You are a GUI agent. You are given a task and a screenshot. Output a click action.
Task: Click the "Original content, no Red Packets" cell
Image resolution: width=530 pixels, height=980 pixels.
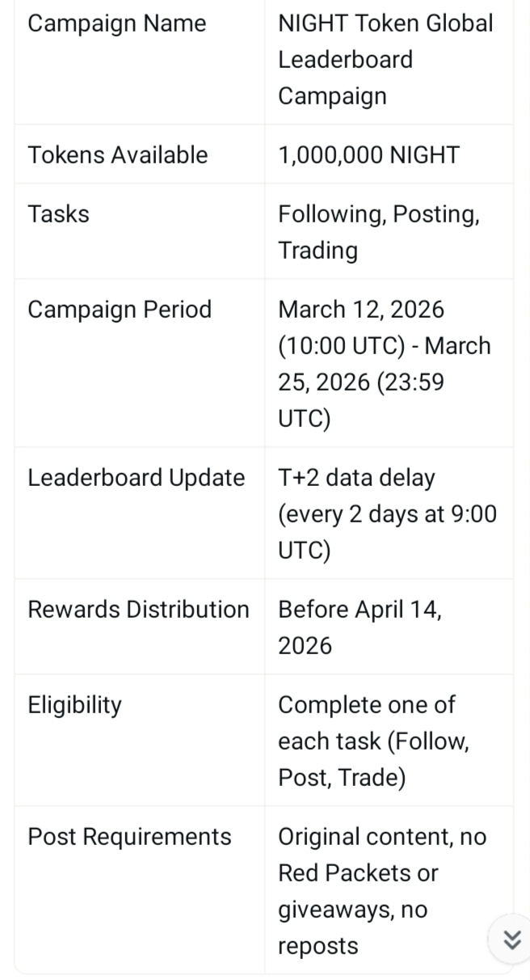click(382, 855)
